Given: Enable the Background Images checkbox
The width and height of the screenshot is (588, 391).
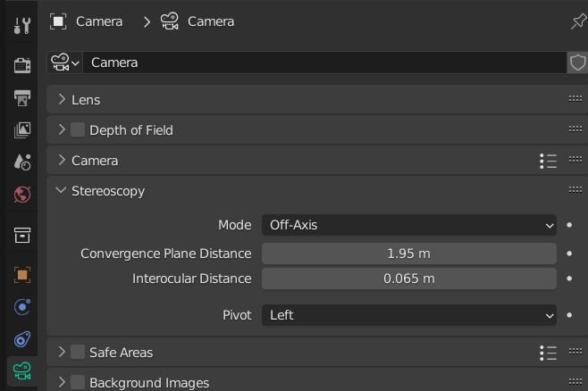Looking at the screenshot, I should (78, 382).
